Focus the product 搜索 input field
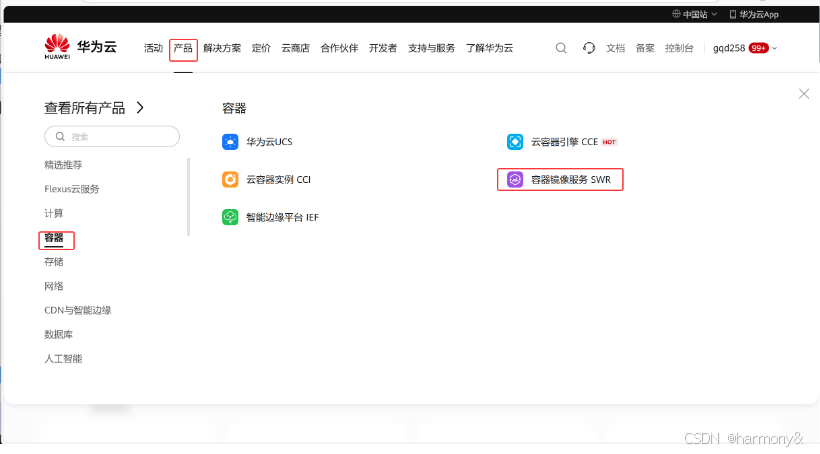820x454 pixels. (x=112, y=137)
